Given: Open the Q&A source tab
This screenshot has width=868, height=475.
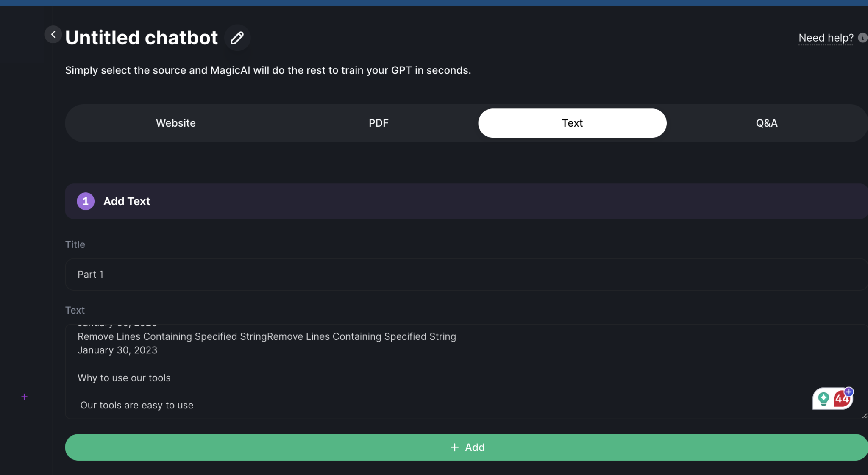Looking at the screenshot, I should coord(766,123).
